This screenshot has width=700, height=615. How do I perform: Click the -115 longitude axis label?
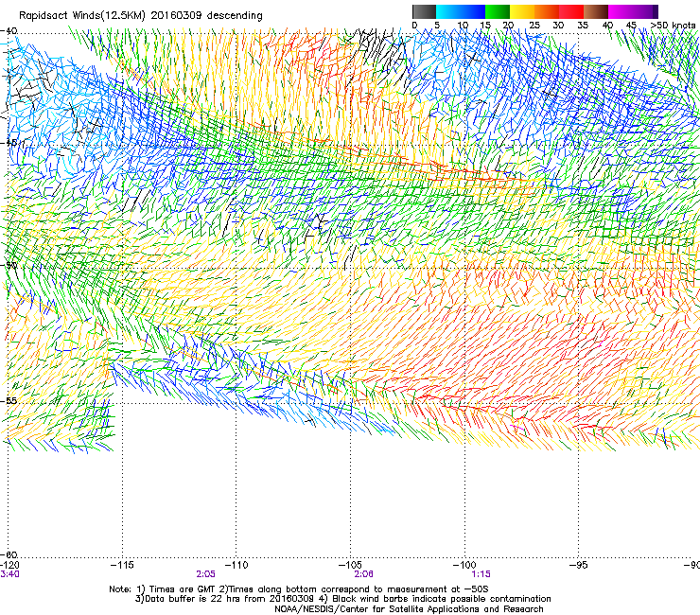[122, 565]
